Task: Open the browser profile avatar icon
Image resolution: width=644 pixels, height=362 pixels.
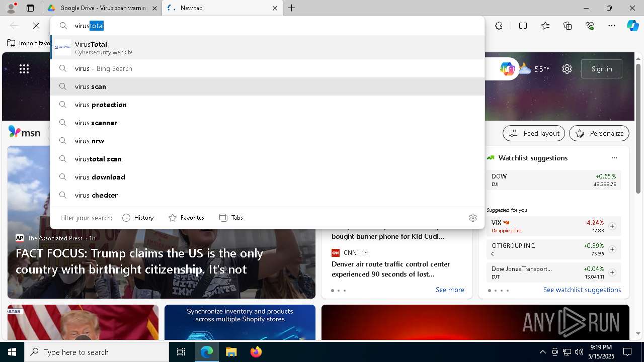Action: (11, 8)
